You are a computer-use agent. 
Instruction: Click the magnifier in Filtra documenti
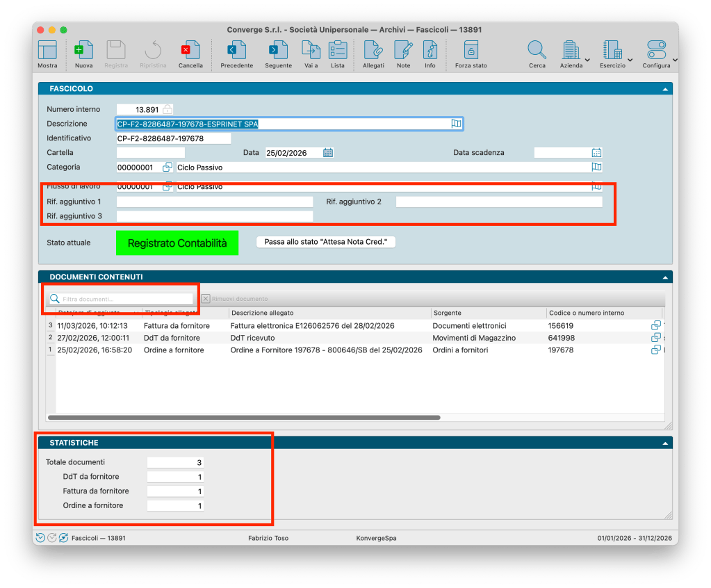(x=55, y=299)
